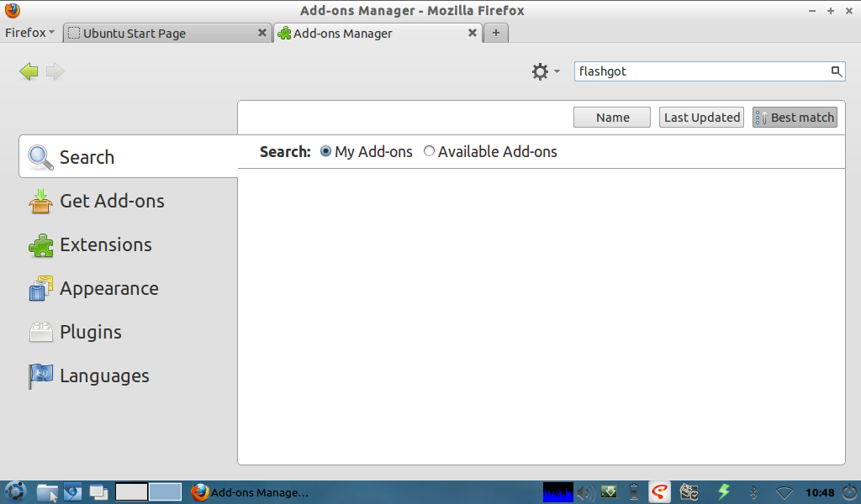This screenshot has width=861, height=504.
Task: Open the Firefox menu button
Action: coord(29,33)
